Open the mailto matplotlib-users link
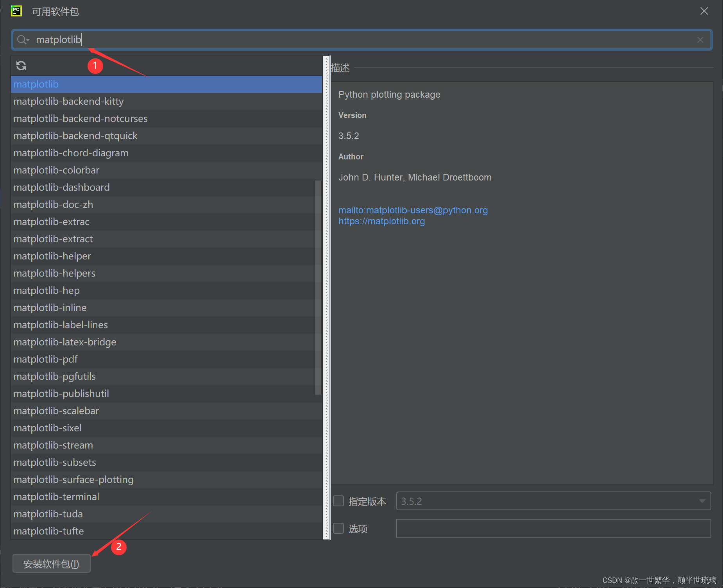Image resolution: width=723 pixels, height=588 pixels. tap(413, 210)
